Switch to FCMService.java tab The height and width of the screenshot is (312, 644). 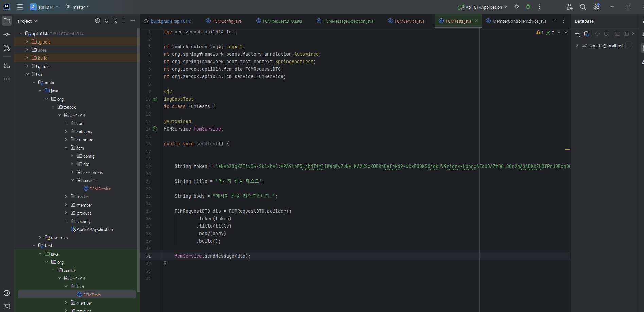click(x=406, y=21)
